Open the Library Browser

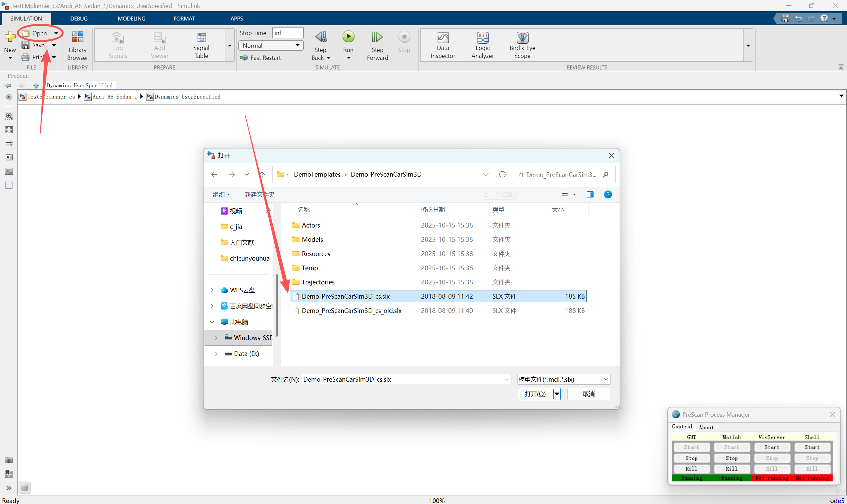pos(77,45)
